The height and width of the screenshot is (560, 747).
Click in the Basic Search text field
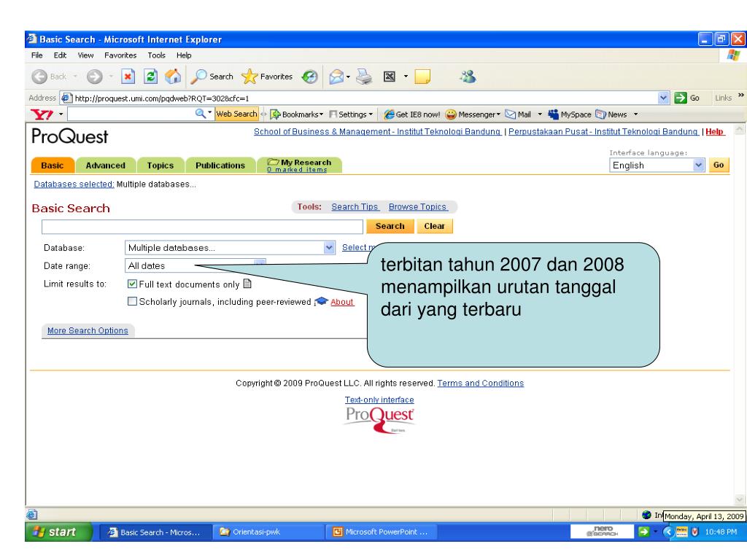tap(203, 227)
